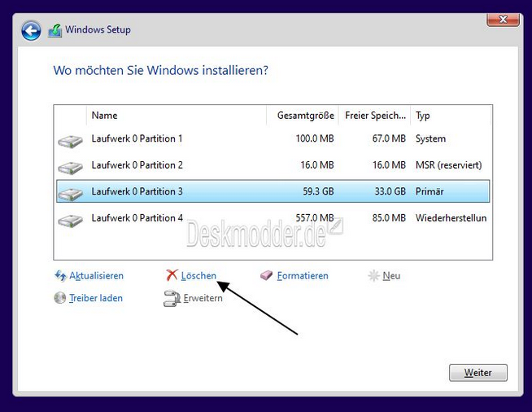532x412 pixels.
Task: Click the Treiber laden disc icon
Action: point(59,298)
